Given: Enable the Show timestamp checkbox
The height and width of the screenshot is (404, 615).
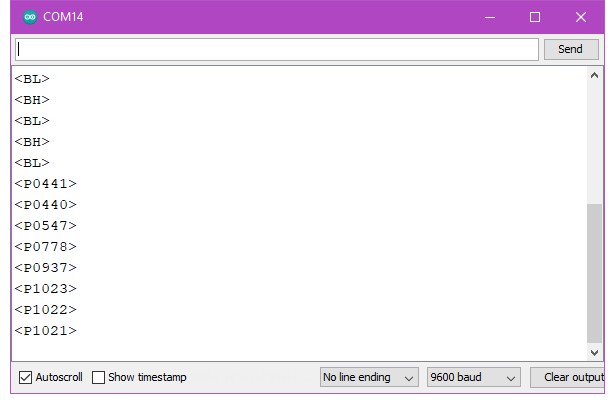Looking at the screenshot, I should coord(99,377).
